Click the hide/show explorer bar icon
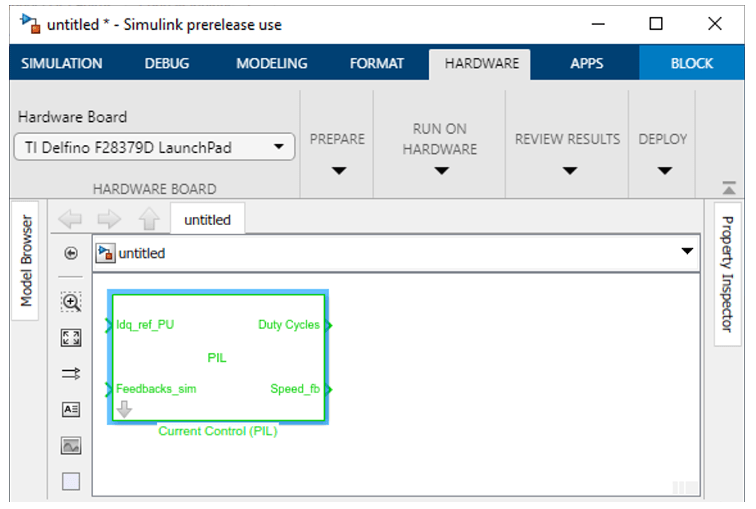756x509 pixels. [x=71, y=254]
